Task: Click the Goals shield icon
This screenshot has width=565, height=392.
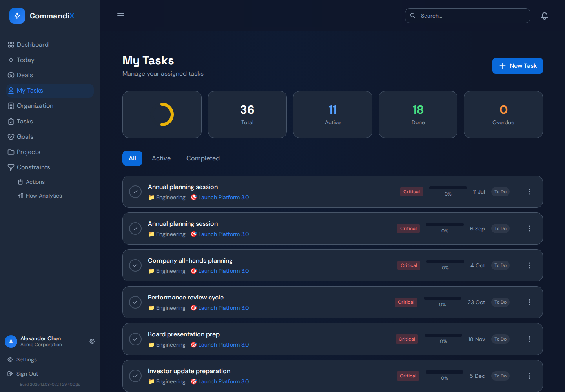Action: click(11, 137)
